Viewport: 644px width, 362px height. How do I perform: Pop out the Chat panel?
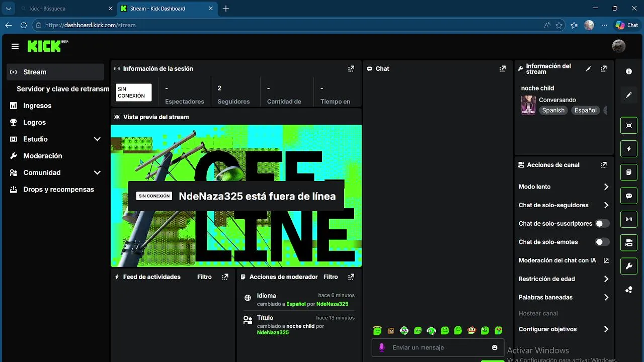coord(502,69)
